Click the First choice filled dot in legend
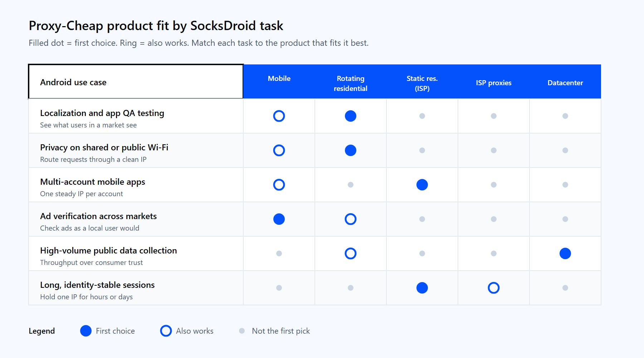Image resolution: width=644 pixels, height=358 pixels. (x=86, y=331)
